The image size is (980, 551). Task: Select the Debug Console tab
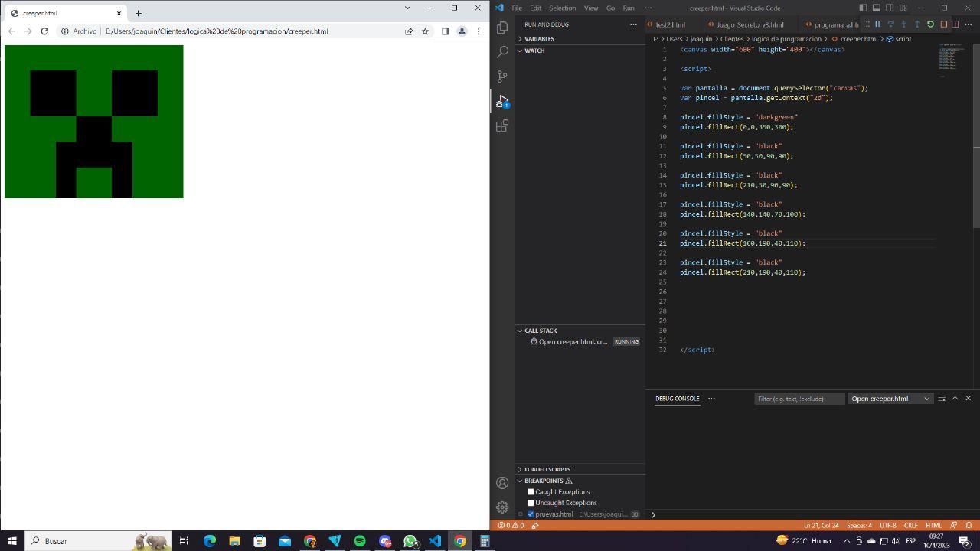pos(677,399)
